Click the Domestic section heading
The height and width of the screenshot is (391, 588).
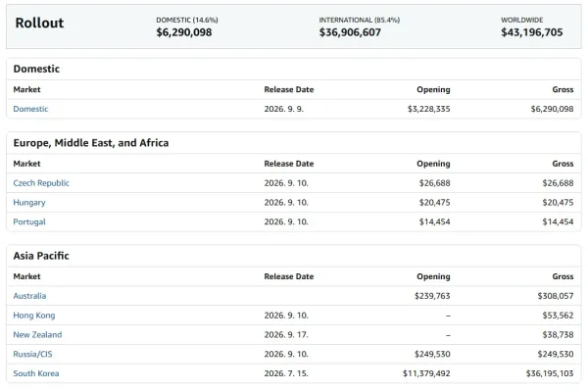coord(36,69)
